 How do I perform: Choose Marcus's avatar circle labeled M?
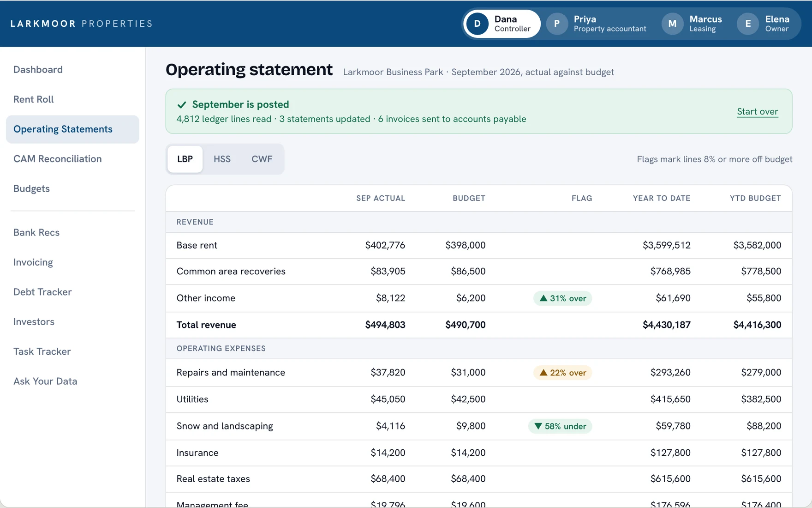pos(672,24)
